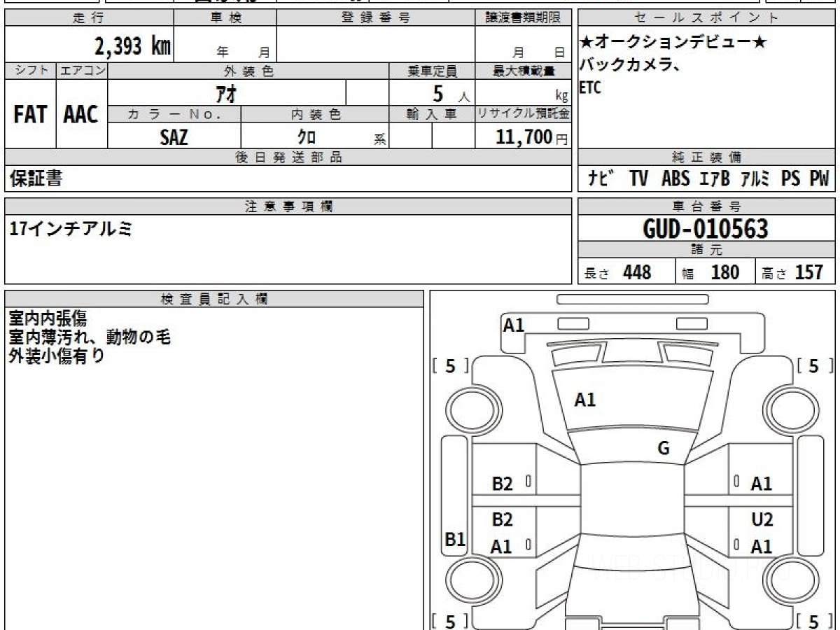Click the カラーNo. header
Viewport: 840px width, 630px height.
174,114
